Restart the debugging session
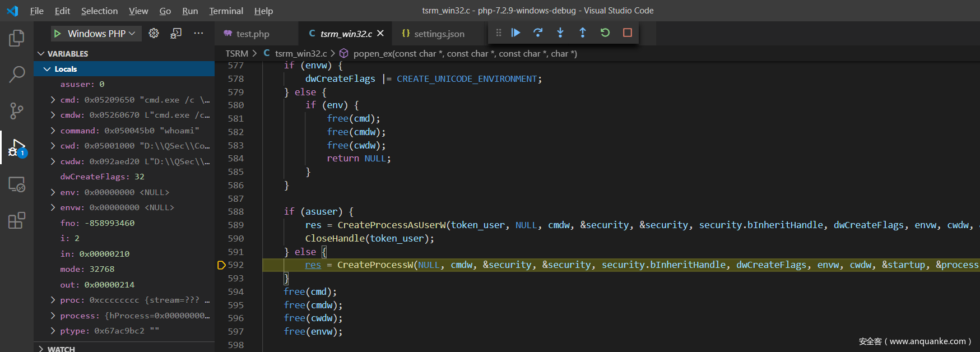 click(x=605, y=33)
